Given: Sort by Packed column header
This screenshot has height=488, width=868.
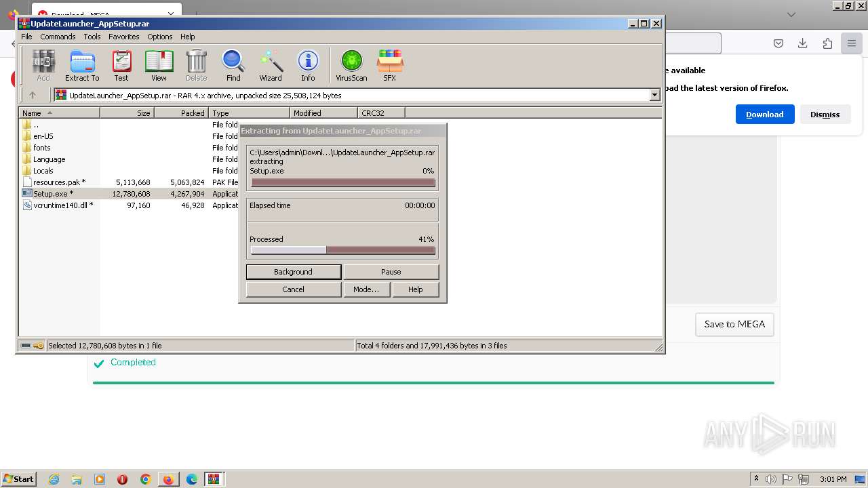Looking at the screenshot, I should coord(182,113).
